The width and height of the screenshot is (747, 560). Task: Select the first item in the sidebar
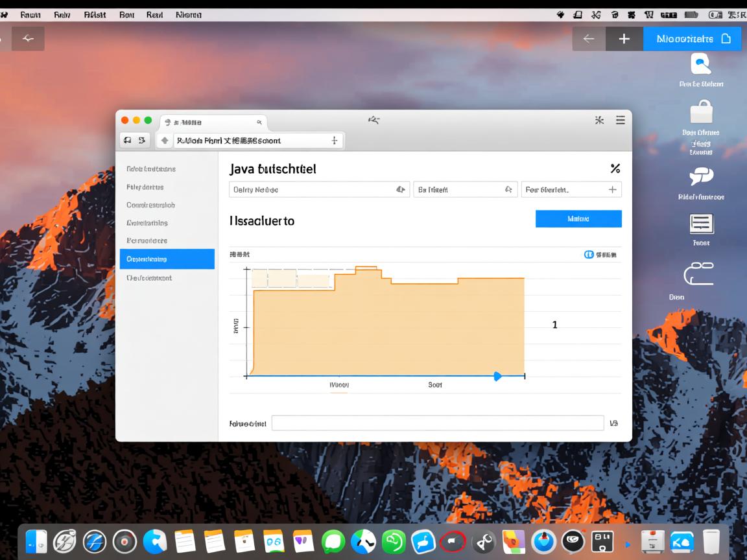click(x=151, y=169)
